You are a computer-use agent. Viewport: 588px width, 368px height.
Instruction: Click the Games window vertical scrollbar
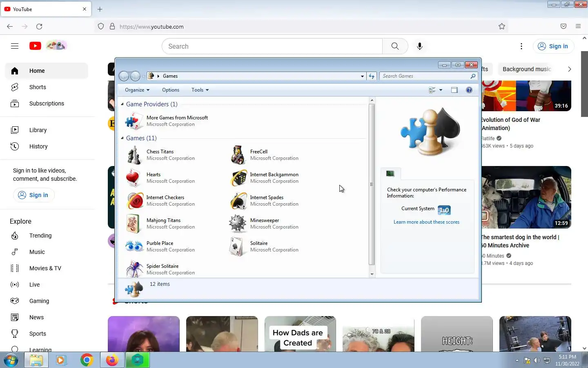372,184
